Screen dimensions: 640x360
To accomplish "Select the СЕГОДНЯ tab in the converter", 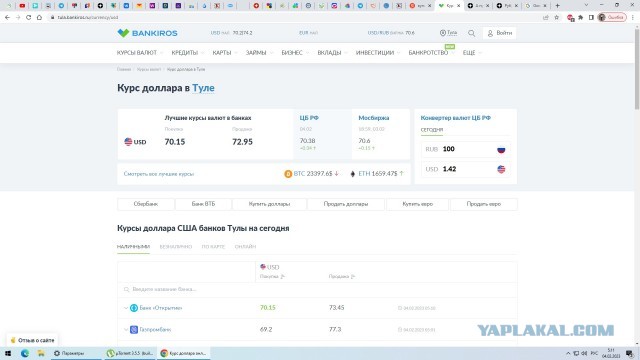I will pyautogui.click(x=432, y=130).
